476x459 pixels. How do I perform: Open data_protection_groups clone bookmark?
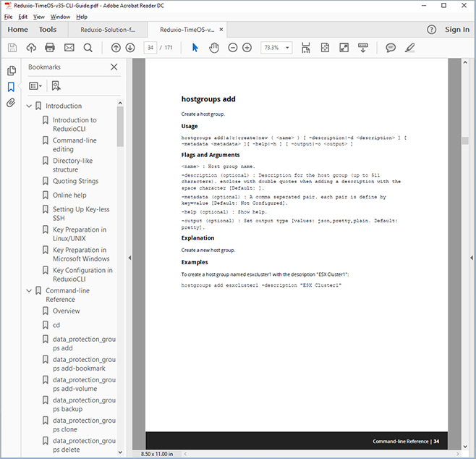[x=84, y=425]
